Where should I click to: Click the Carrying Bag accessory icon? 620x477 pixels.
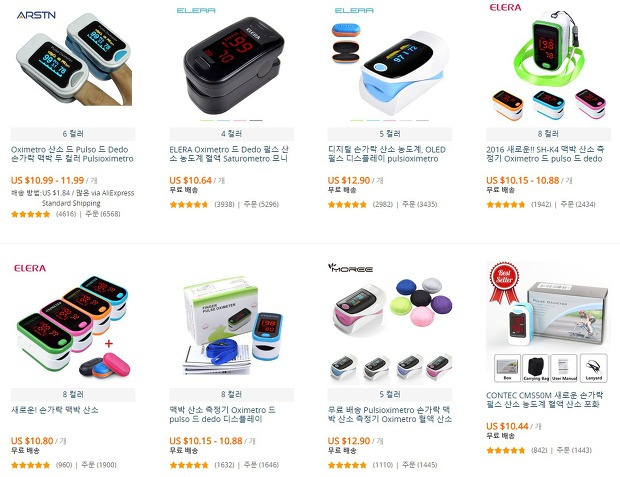[x=536, y=368]
